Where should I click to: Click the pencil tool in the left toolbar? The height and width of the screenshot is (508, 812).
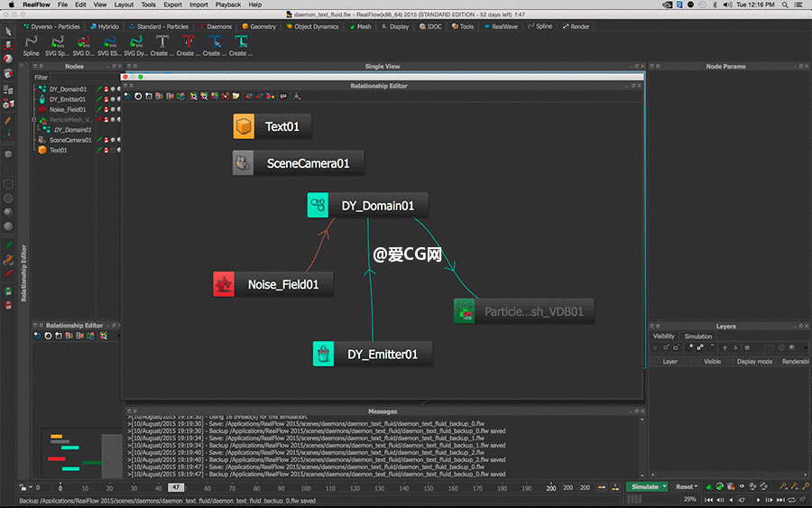8,120
